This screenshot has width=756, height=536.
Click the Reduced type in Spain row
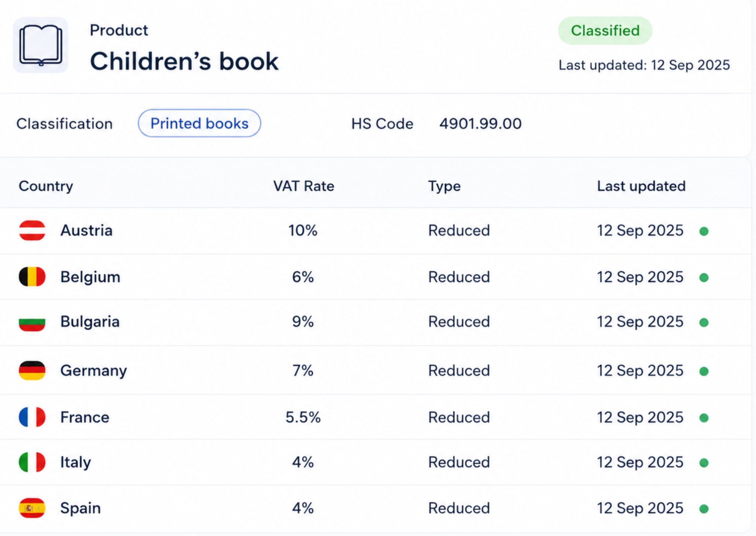coord(459,508)
